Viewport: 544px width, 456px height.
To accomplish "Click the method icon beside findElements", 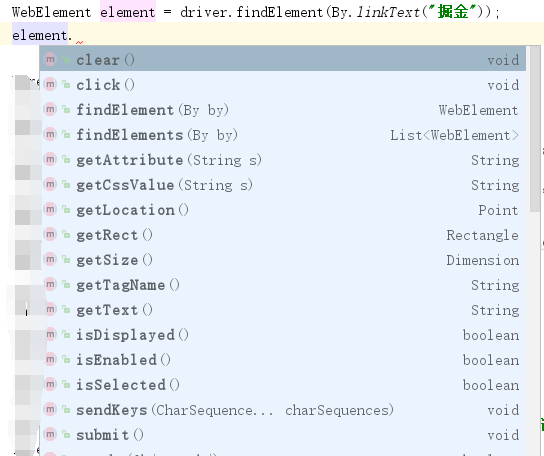I will tap(50, 134).
